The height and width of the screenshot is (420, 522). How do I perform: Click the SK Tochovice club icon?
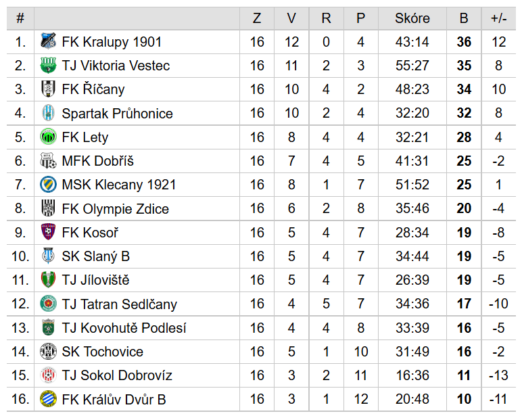point(47,352)
